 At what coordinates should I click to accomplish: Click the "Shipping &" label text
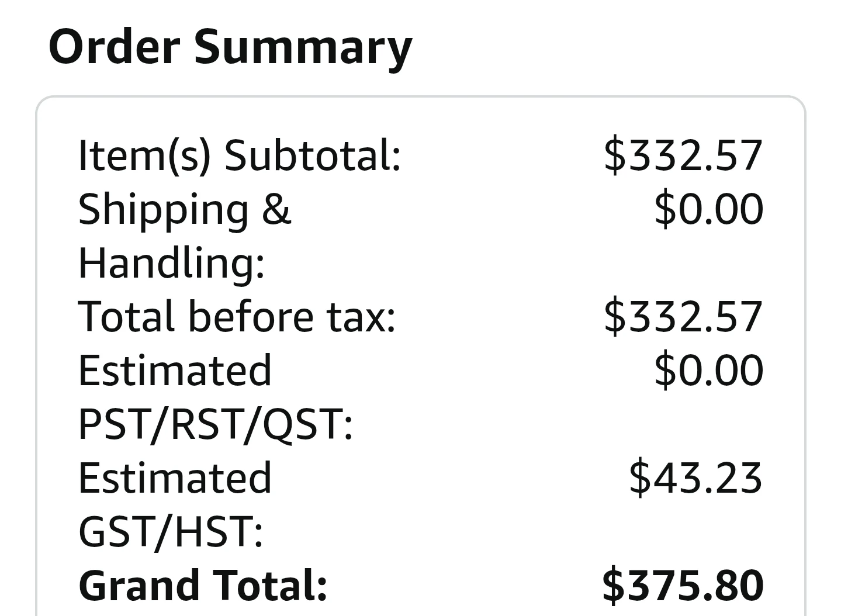(x=184, y=209)
